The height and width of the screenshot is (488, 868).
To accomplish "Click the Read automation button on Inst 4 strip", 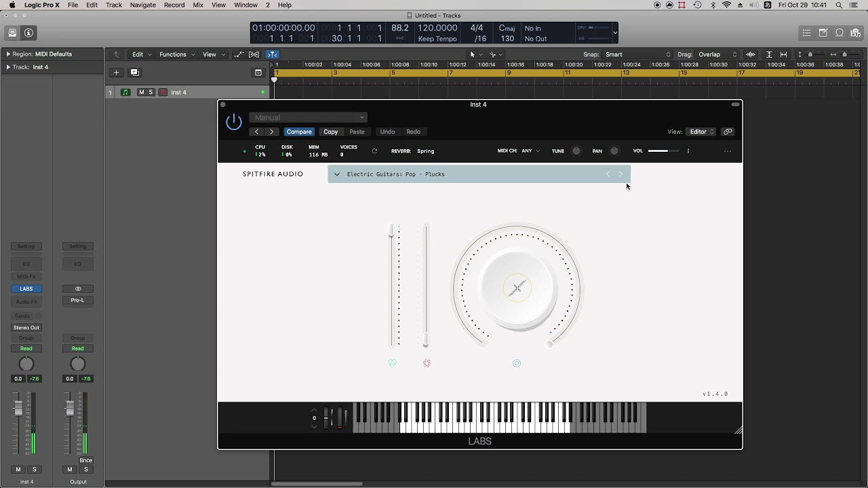I will (26, 348).
